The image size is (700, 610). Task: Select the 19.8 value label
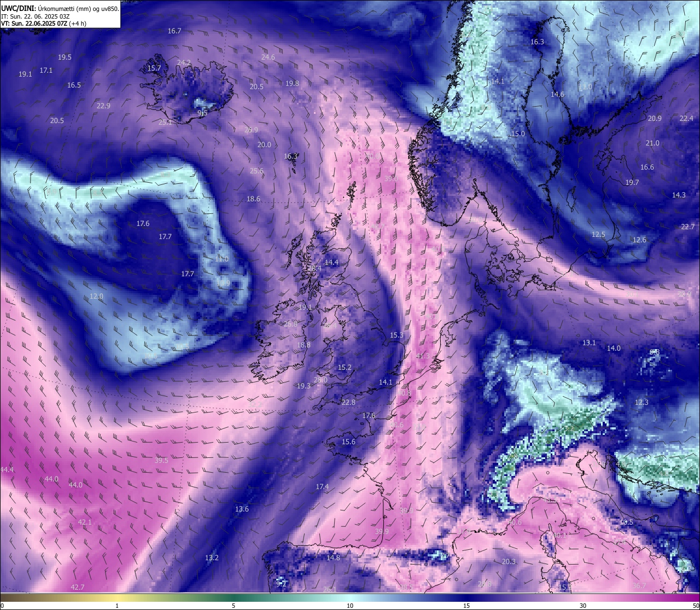tap(292, 83)
